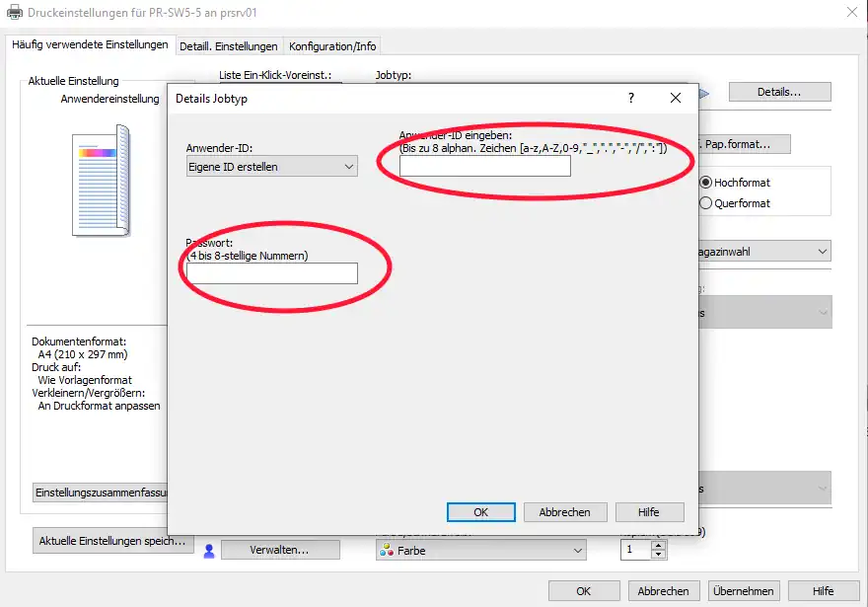Viewport: 868px width, 607px height.
Task: Focus the Passwort input field
Action: pos(271,273)
